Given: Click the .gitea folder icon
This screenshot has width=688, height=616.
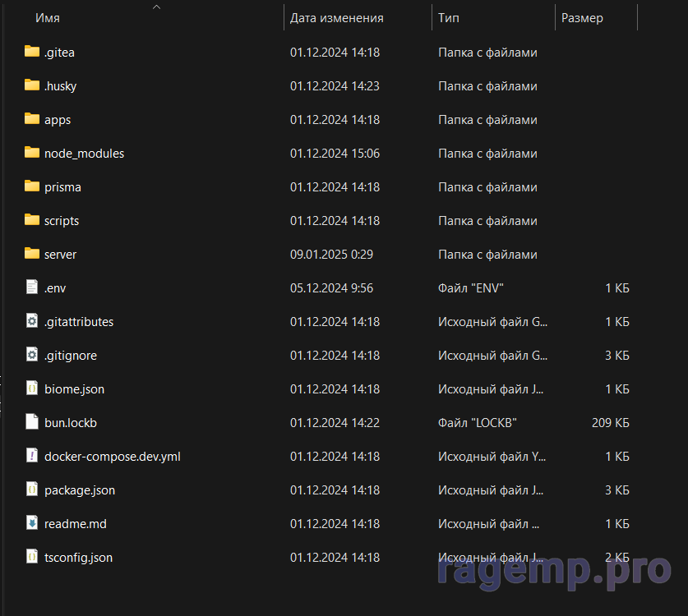Looking at the screenshot, I should point(32,52).
